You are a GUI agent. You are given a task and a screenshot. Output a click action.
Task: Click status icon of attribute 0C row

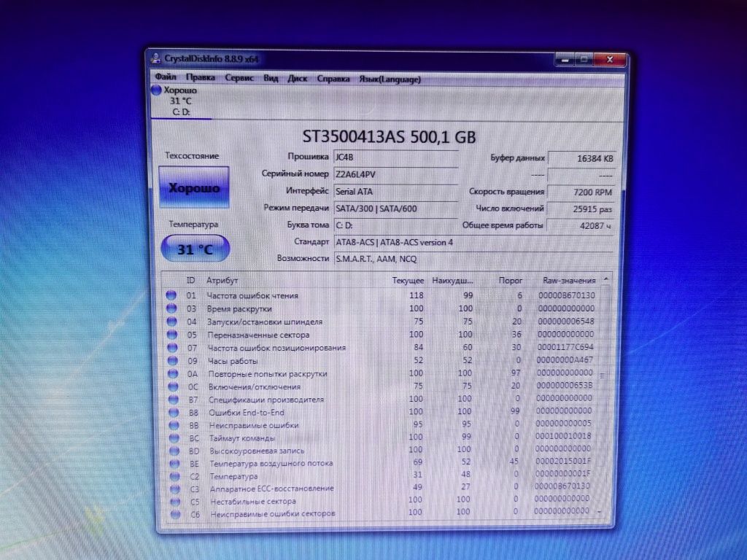coord(173,386)
